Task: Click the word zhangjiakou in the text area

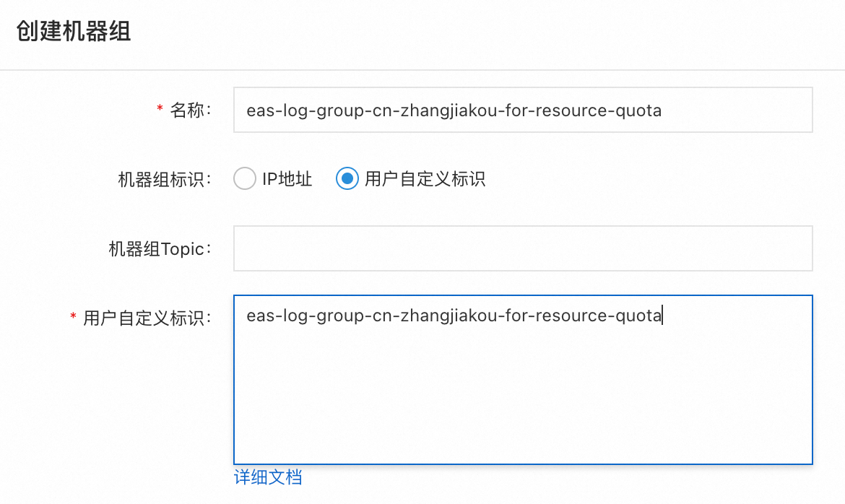Action: pyautogui.click(x=443, y=316)
